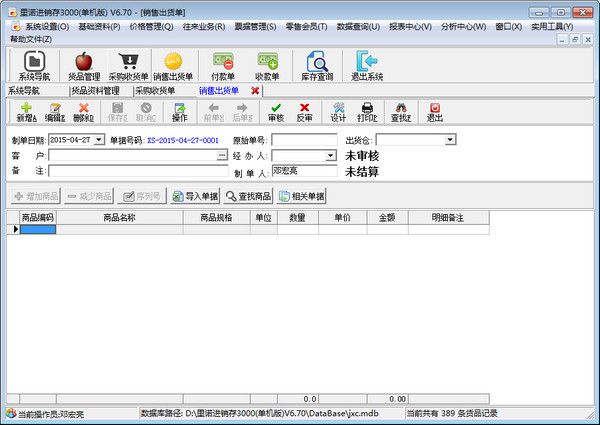
Task: Open 系统导航 from the main toolbar
Action: coord(34,65)
